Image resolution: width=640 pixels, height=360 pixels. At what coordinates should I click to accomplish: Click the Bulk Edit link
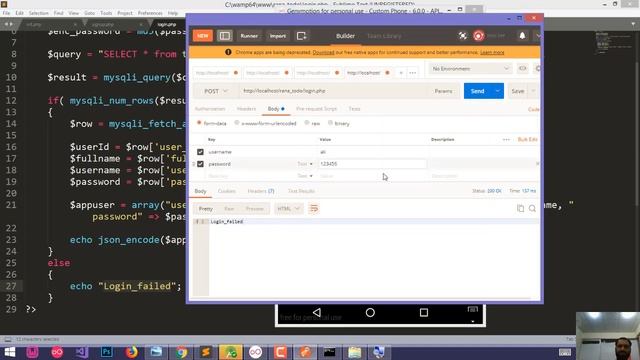click(527, 140)
